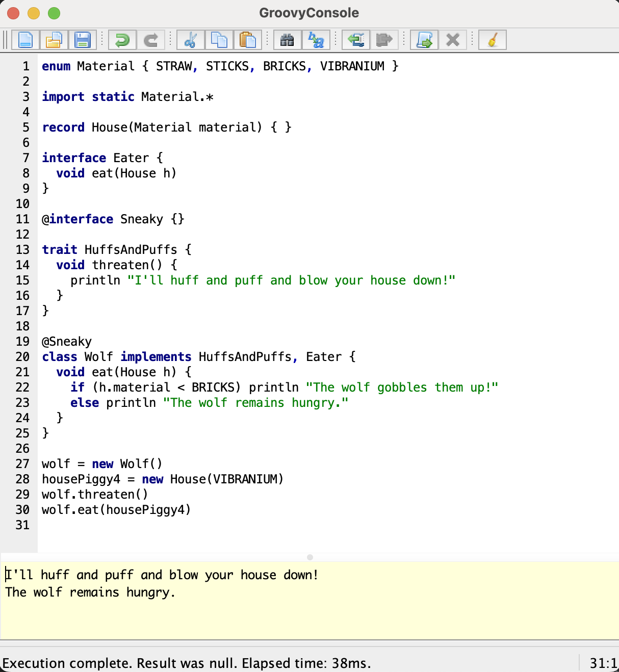Create a new script file
619x672 pixels.
click(25, 40)
